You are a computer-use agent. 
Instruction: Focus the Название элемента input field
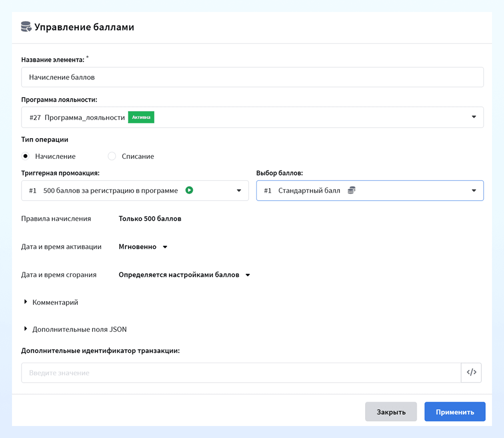tap(252, 77)
